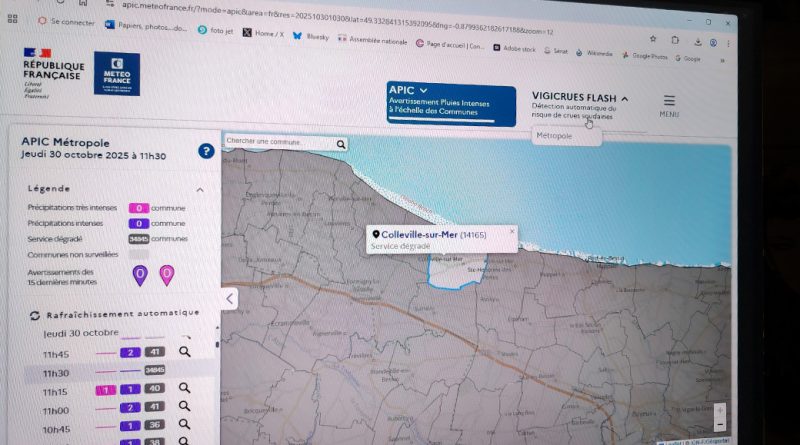Click the grey Service dégradé count badge
The image size is (800, 445).
[x=139, y=239]
